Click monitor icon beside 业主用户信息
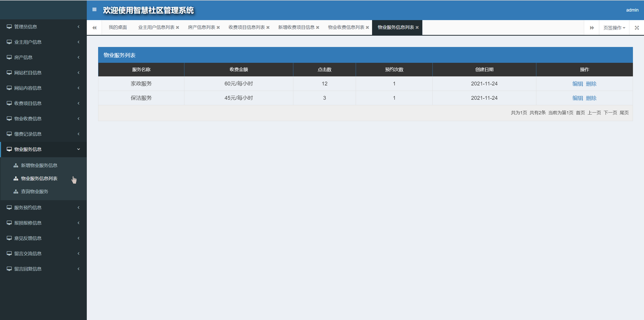644x320 pixels. tap(9, 42)
